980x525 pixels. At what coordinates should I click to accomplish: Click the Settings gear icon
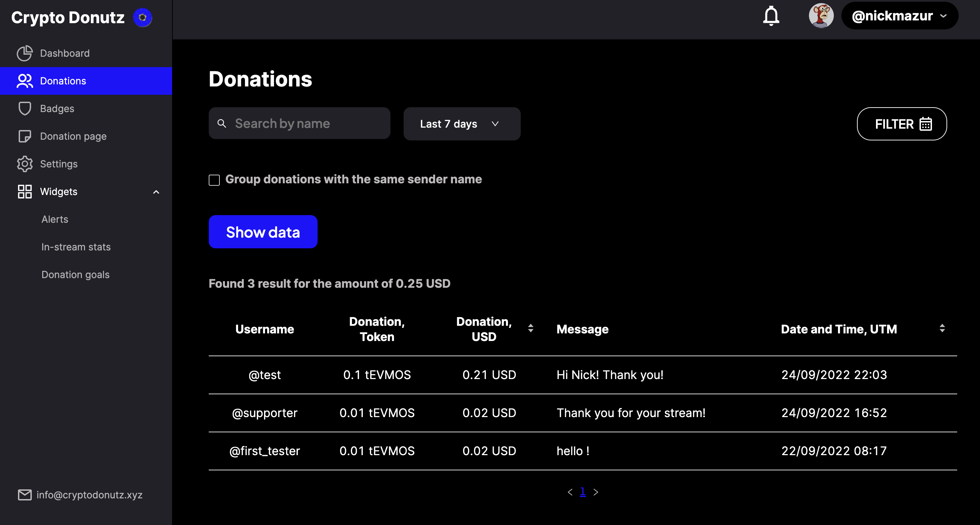click(25, 164)
